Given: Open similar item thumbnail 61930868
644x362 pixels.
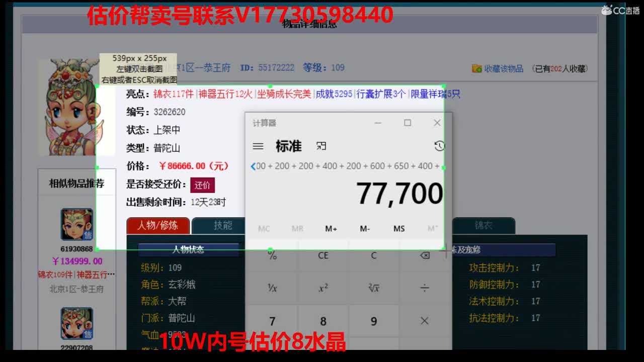Looking at the screenshot, I should [77, 225].
